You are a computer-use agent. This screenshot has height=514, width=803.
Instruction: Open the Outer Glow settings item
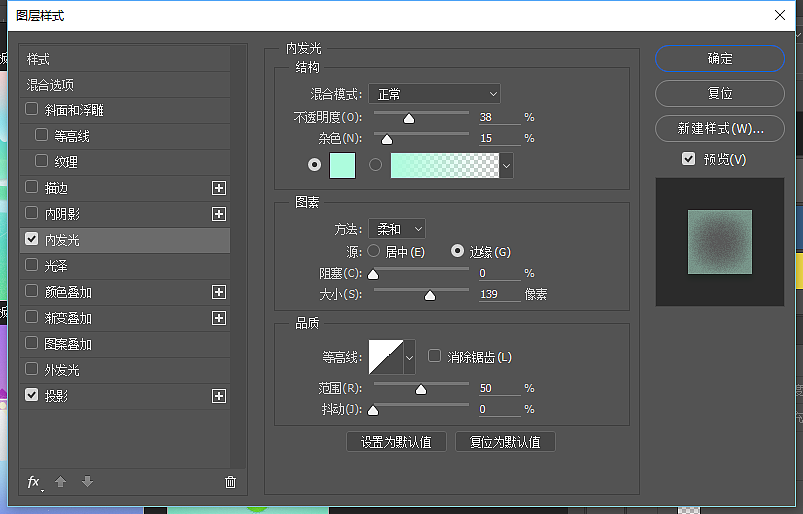pos(62,370)
